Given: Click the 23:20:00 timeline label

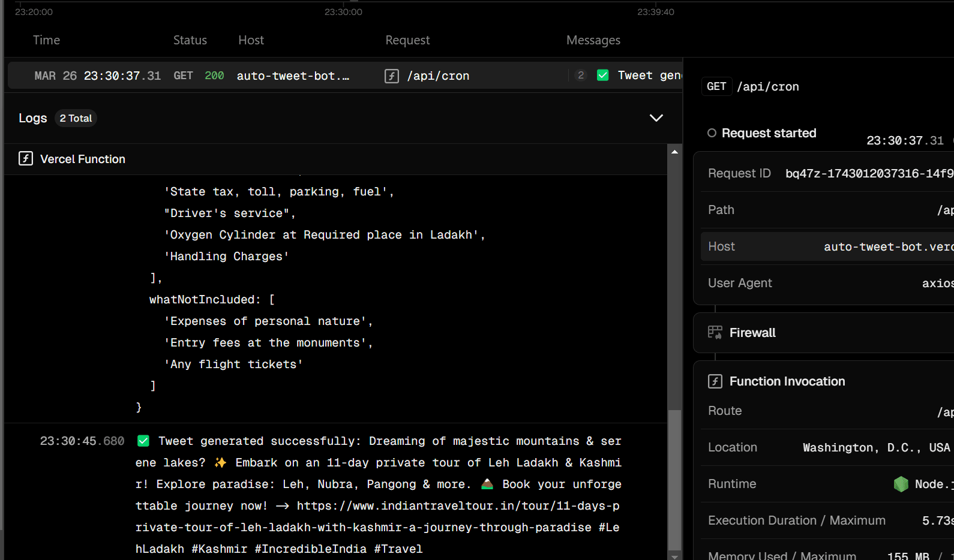Looking at the screenshot, I should (x=34, y=11).
